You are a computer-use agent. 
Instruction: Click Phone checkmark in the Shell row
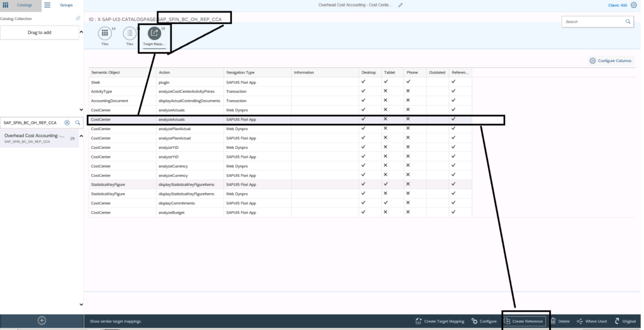click(408, 82)
